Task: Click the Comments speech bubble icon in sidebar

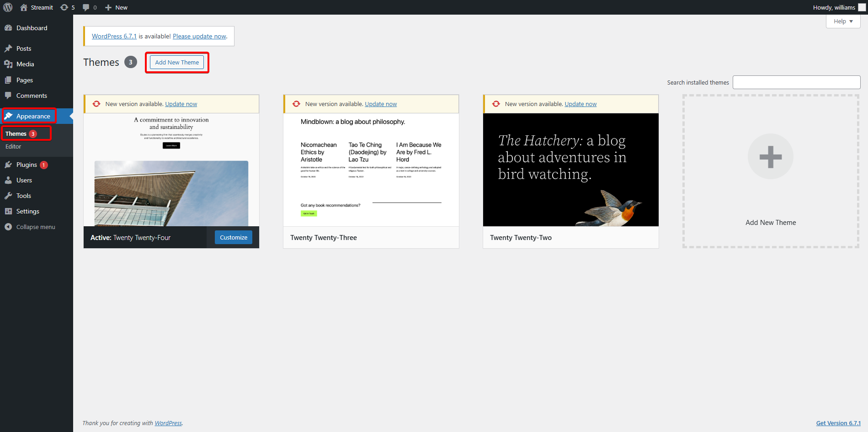Action: 8,96
